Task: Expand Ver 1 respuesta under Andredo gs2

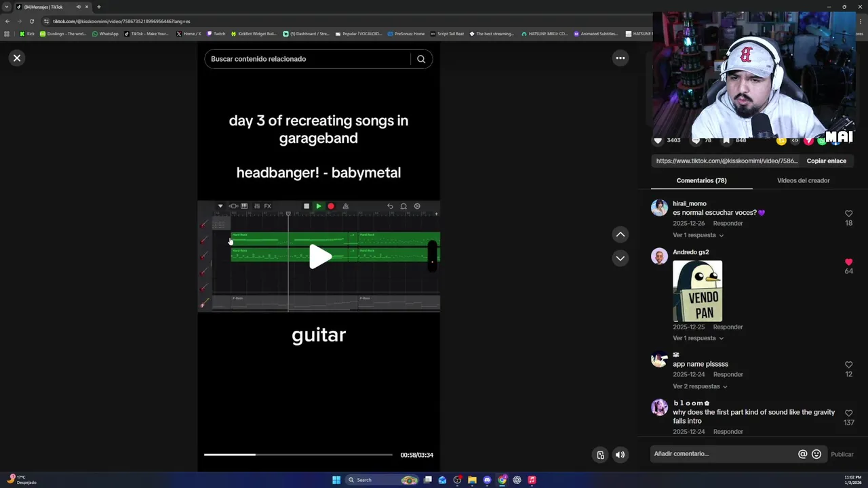Action: tap(698, 338)
